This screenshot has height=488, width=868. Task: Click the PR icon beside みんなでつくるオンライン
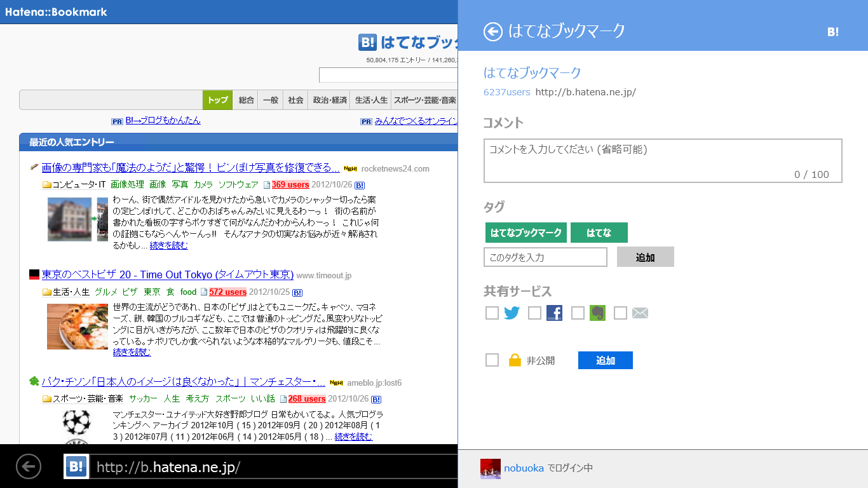[366, 121]
